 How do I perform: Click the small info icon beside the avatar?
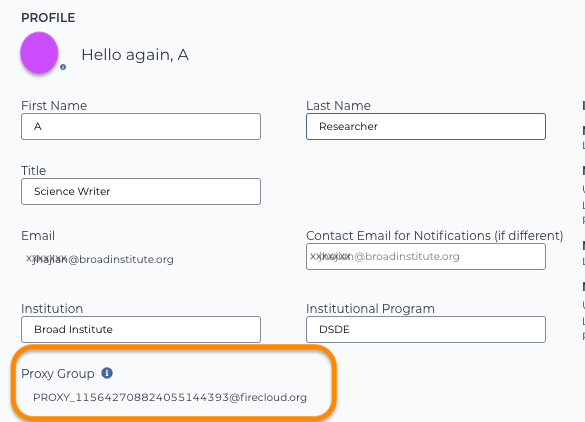[x=63, y=67]
